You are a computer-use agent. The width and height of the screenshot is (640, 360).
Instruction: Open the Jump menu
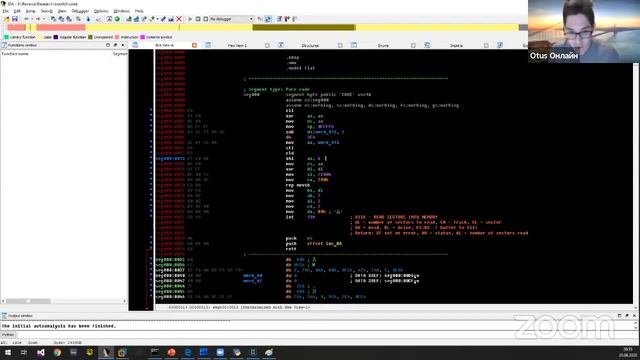31,11
